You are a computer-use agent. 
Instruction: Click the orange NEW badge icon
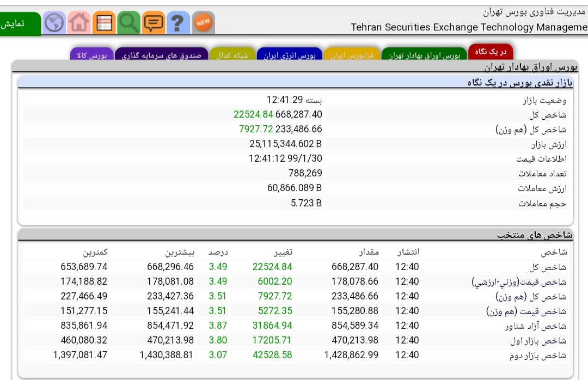click(203, 23)
